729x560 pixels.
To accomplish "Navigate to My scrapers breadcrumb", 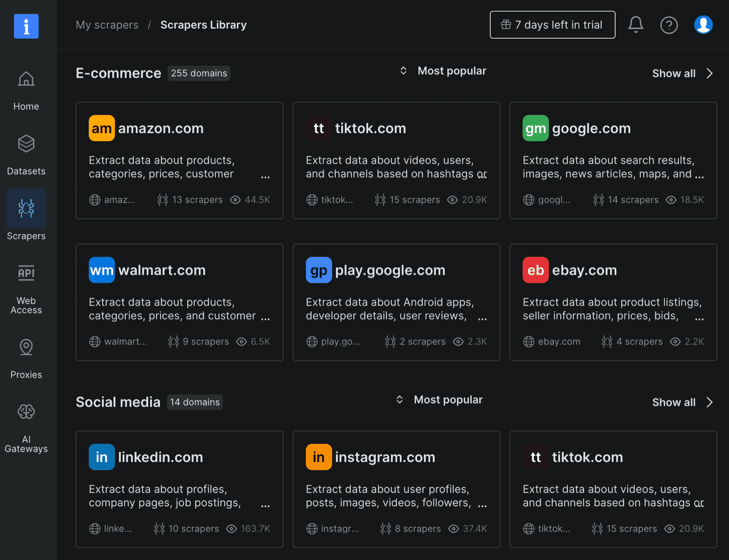I will point(107,25).
